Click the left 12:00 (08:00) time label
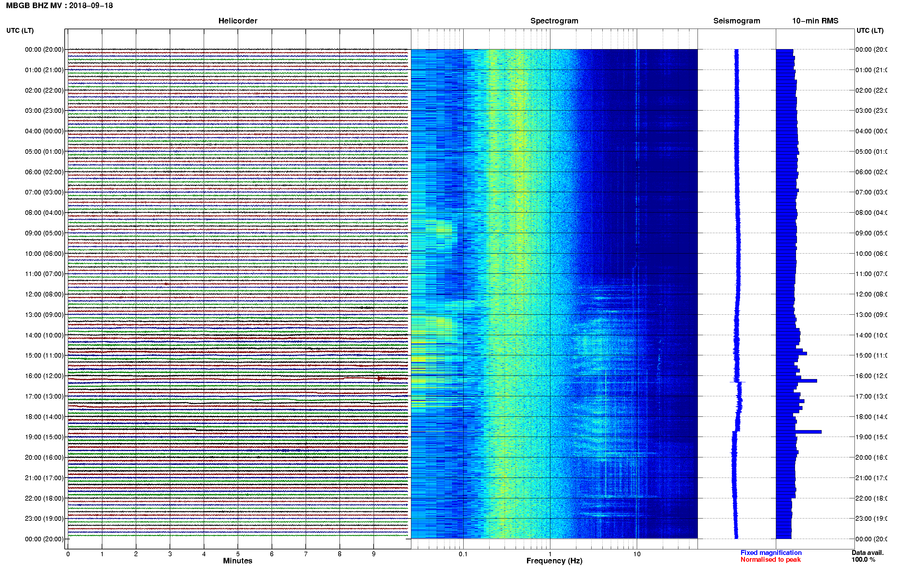The image size is (924, 578). (44, 294)
